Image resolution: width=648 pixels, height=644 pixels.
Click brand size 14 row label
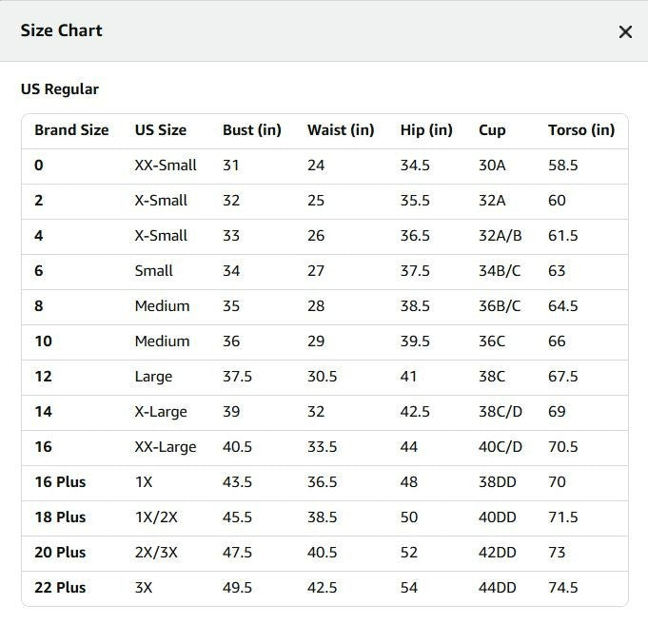44,412
